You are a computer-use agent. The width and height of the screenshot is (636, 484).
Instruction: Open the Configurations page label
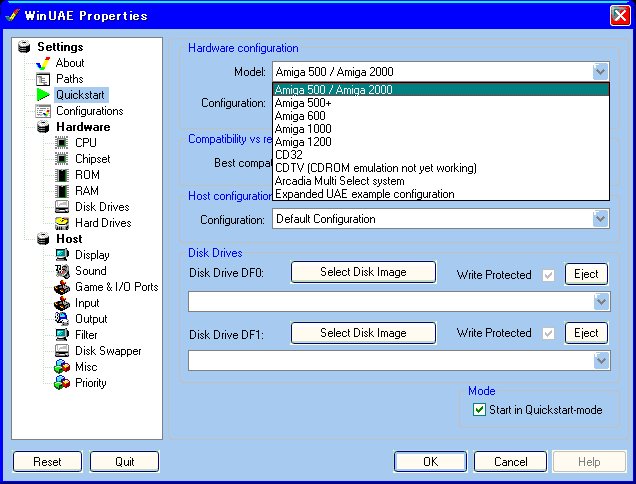(90, 111)
